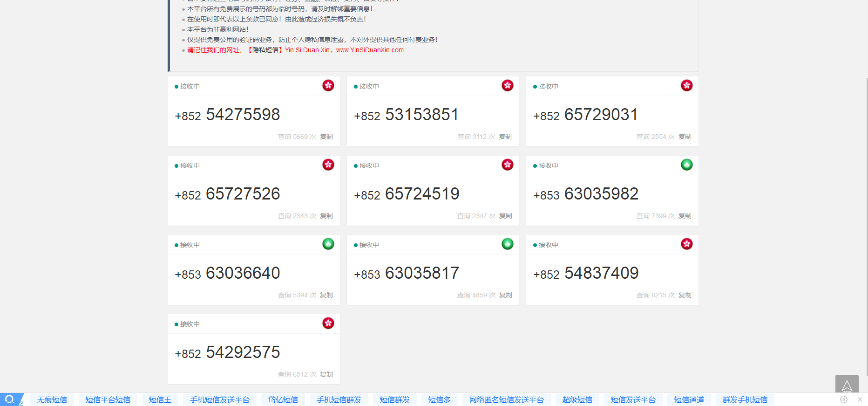The width and height of the screenshot is (868, 406).
Task: Open phone number +852 65724519
Action: tap(407, 194)
